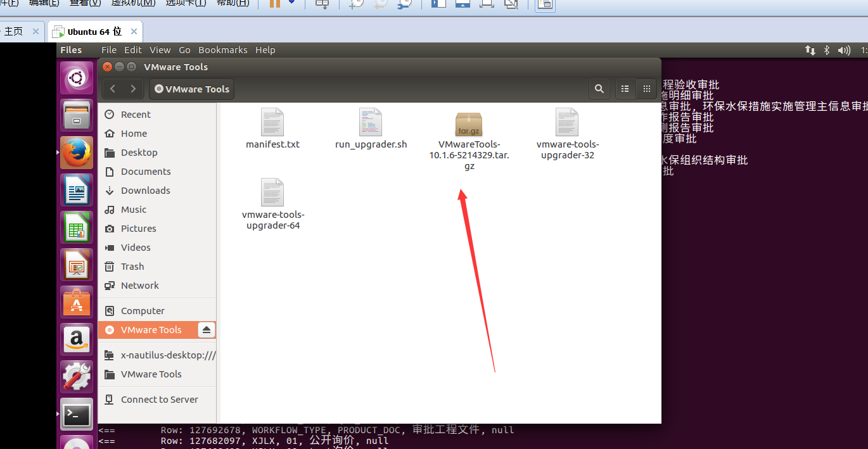
Task: Open Documents in the sidebar
Action: tap(157, 172)
